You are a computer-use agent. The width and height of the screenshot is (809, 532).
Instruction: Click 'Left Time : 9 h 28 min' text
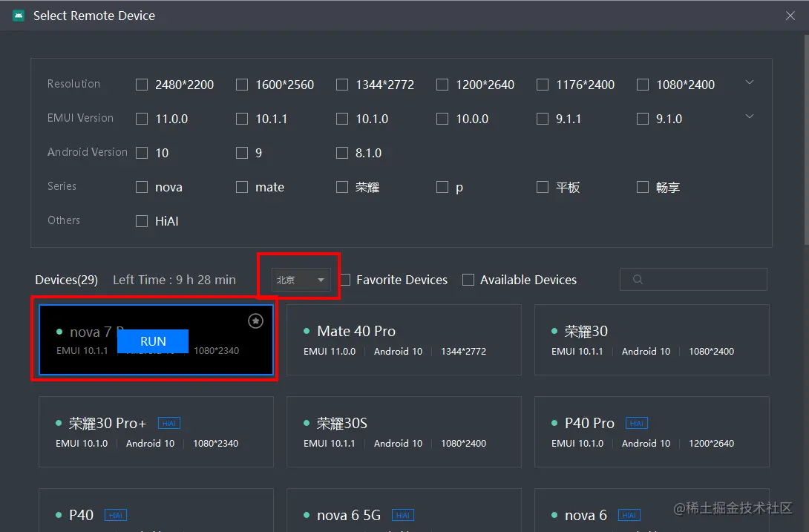tap(174, 280)
